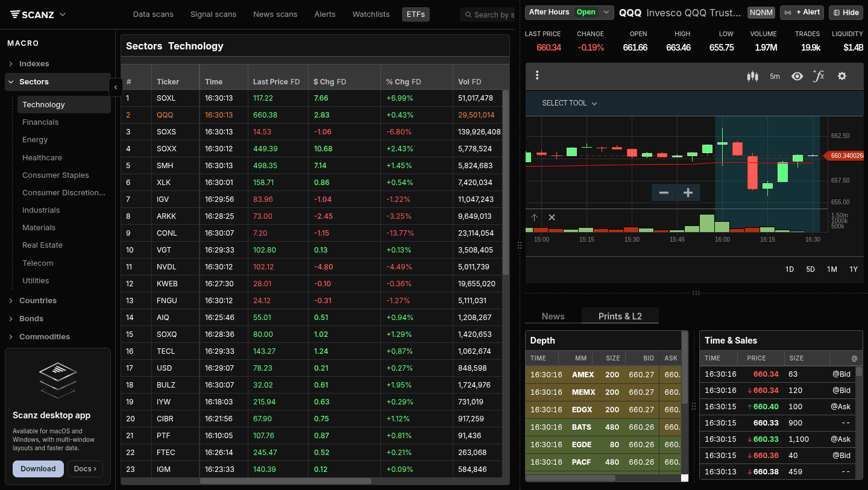Set chart range to 1M

pyautogui.click(x=832, y=269)
